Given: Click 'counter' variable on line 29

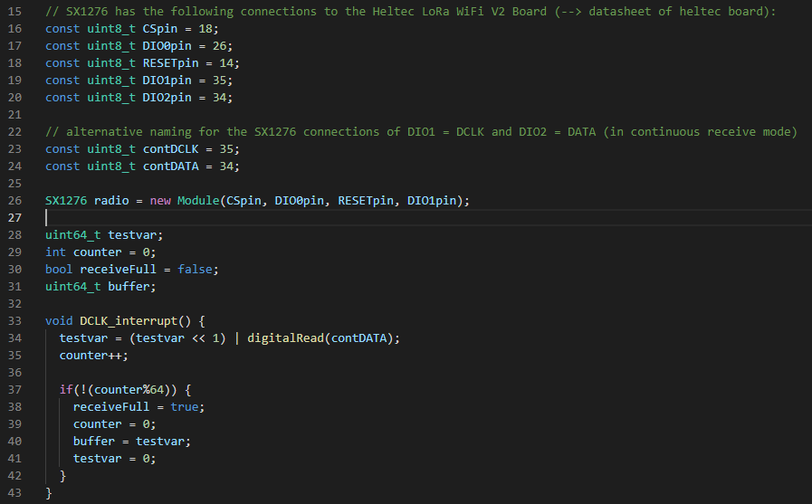Looking at the screenshot, I should (98, 252).
